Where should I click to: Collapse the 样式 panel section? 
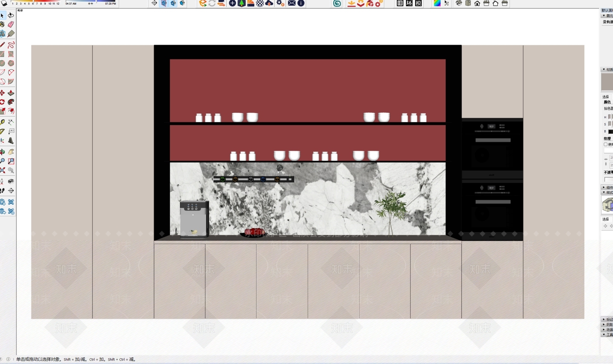pyautogui.click(x=607, y=193)
